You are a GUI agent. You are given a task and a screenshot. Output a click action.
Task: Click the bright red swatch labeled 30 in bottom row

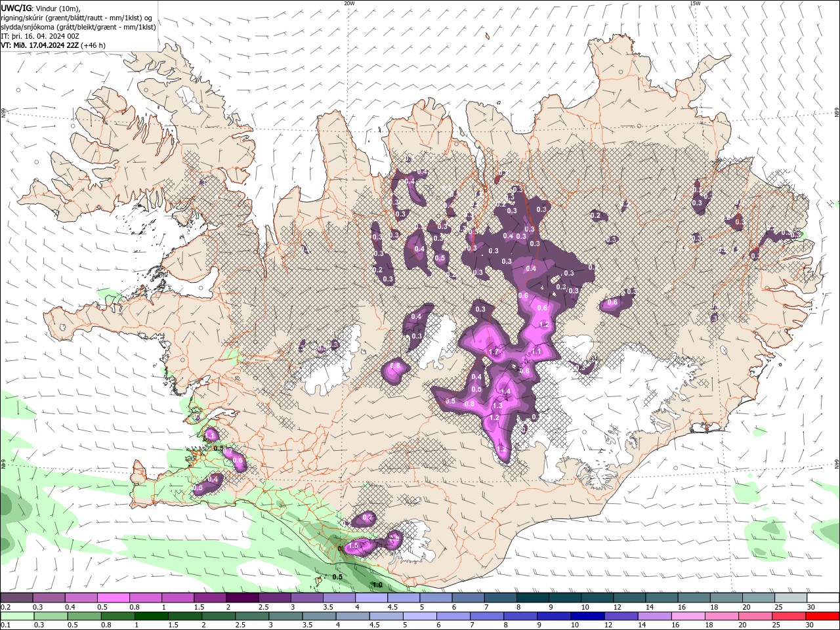coord(824,616)
